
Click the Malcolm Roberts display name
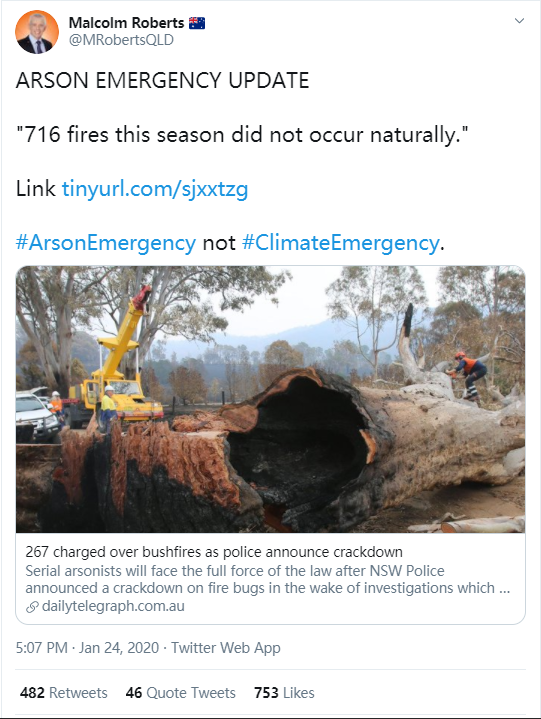click(127, 22)
